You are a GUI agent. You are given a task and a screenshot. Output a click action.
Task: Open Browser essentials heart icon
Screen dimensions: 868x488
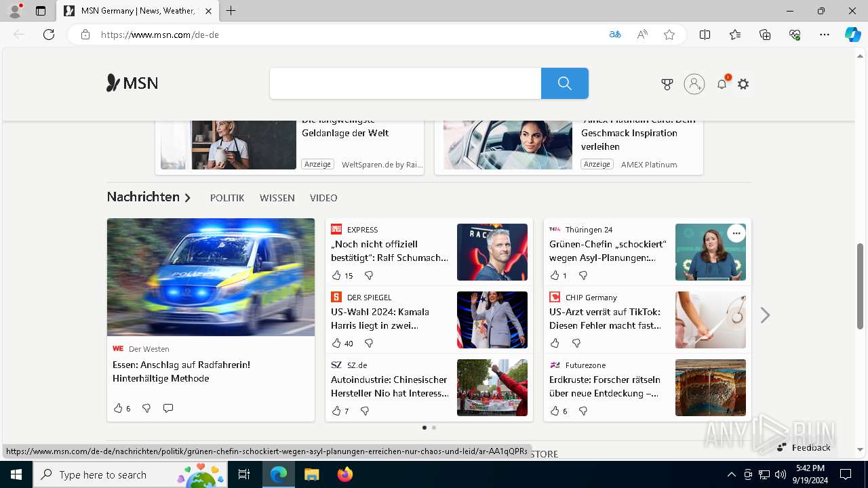coord(795,35)
